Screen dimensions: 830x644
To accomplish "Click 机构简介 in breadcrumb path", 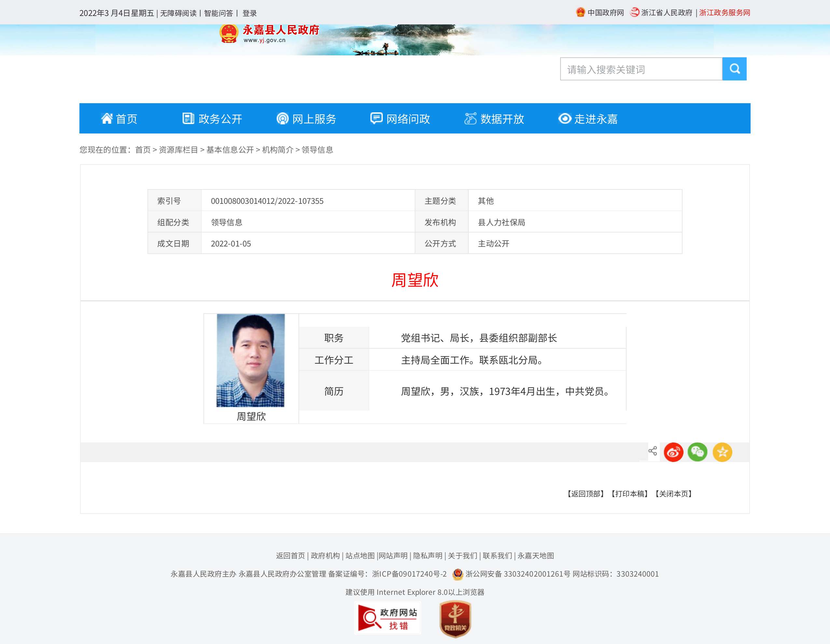I will [x=277, y=150].
